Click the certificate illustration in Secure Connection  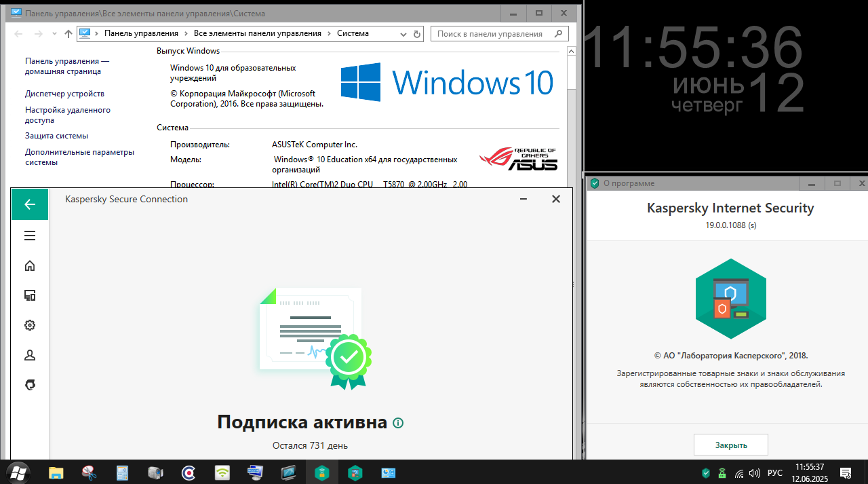[x=315, y=337]
